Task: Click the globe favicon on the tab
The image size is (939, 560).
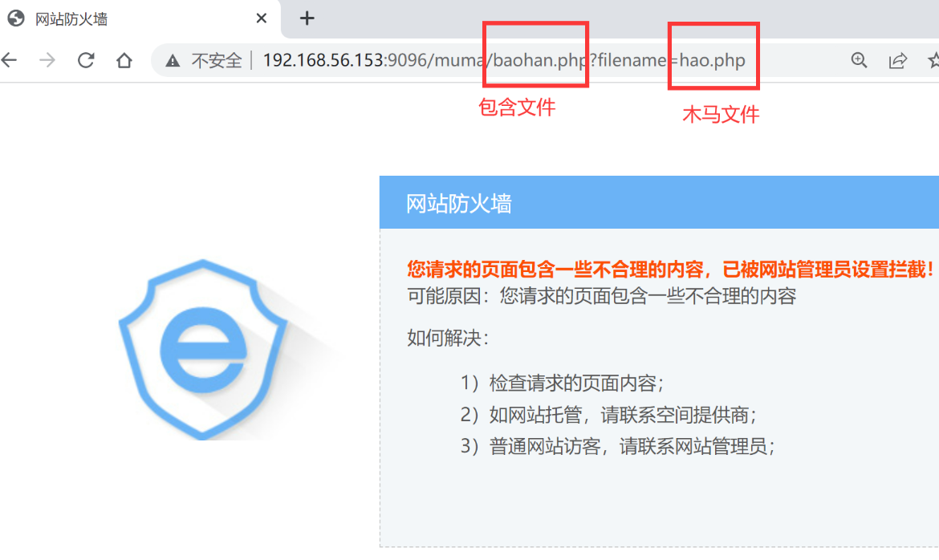Action: point(16,18)
